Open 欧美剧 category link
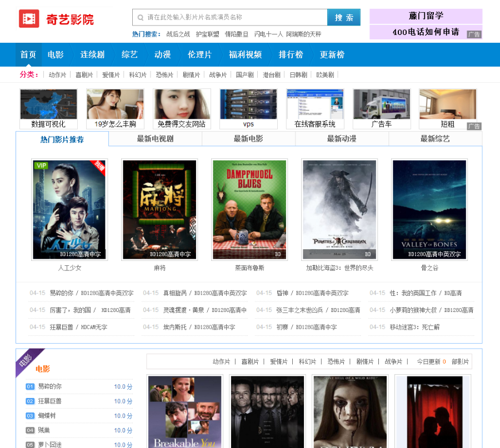This screenshot has height=448, width=500. pos(325,75)
